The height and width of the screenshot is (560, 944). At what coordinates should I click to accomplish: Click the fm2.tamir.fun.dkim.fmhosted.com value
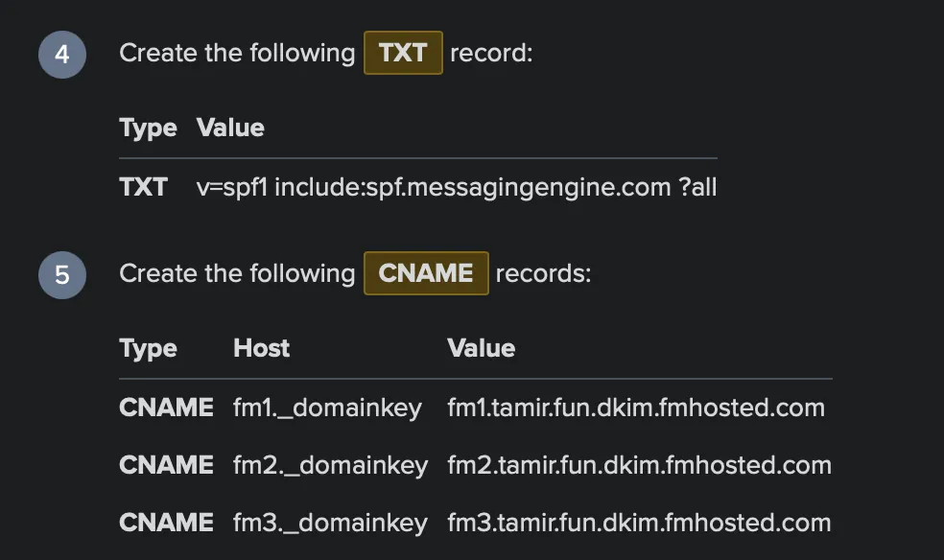tap(639, 465)
